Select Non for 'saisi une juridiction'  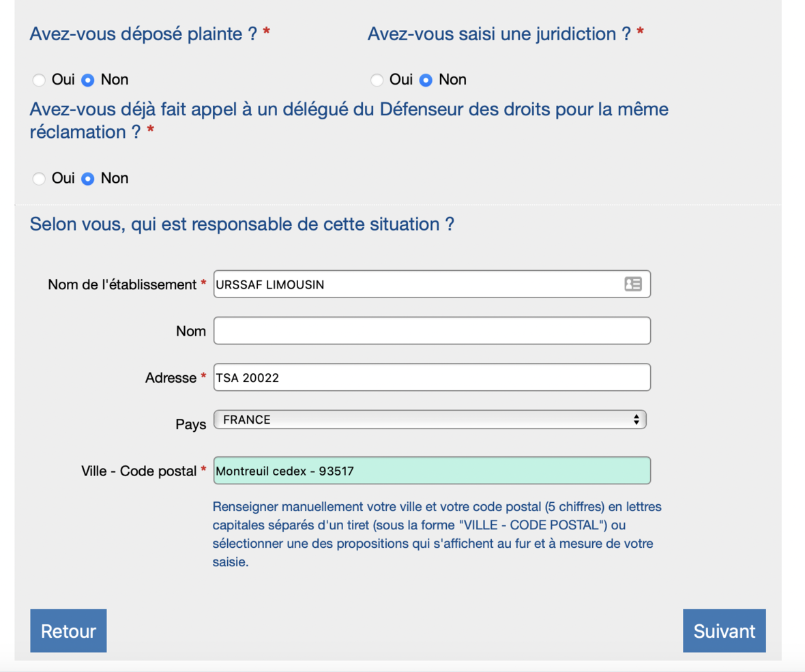426,80
